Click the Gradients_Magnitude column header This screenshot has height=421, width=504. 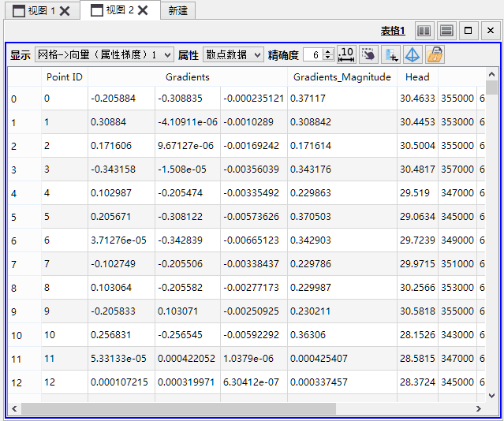pyautogui.click(x=342, y=77)
